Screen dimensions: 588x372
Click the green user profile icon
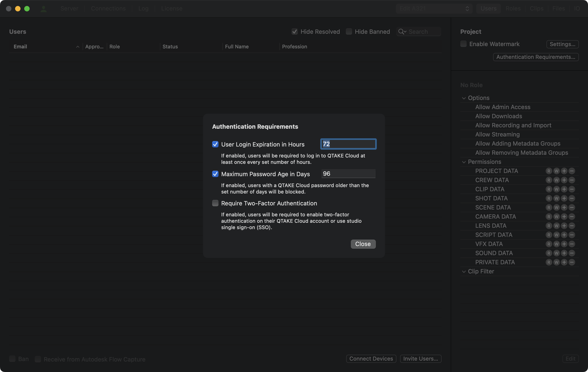click(x=44, y=9)
